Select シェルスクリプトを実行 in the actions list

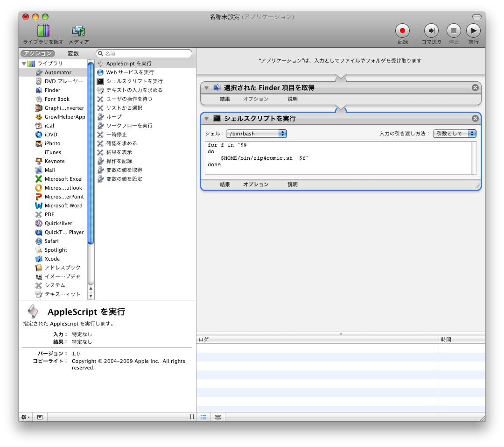point(146,81)
